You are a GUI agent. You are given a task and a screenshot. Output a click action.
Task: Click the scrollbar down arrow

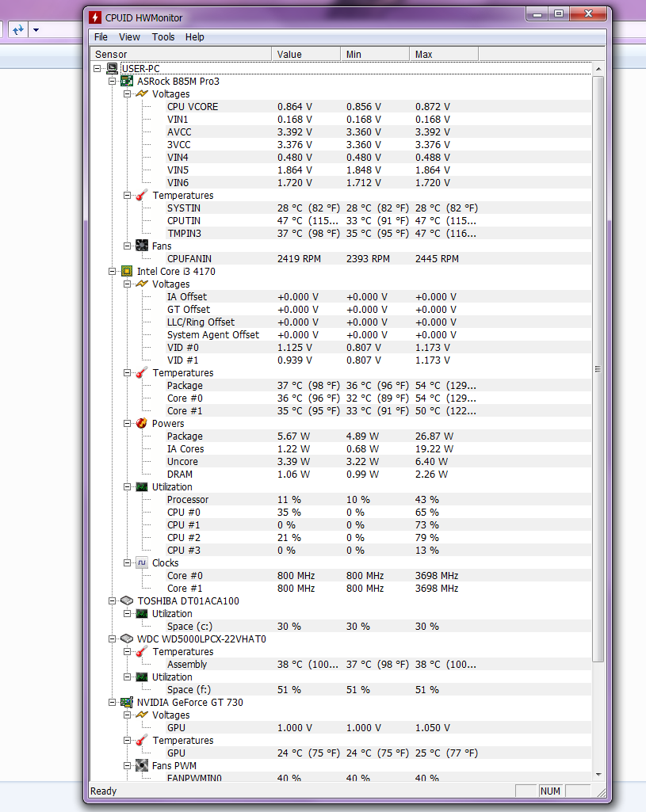pos(598,775)
